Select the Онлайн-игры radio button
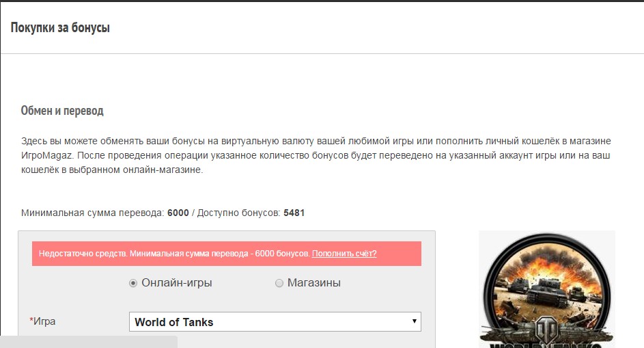Image resolution: width=644 pixels, height=348 pixels. click(x=133, y=283)
